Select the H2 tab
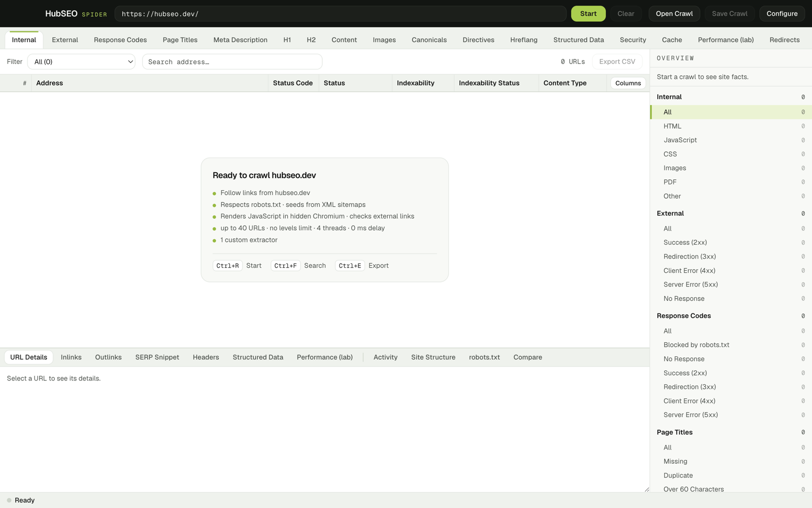Image resolution: width=812 pixels, height=508 pixels. click(x=311, y=40)
